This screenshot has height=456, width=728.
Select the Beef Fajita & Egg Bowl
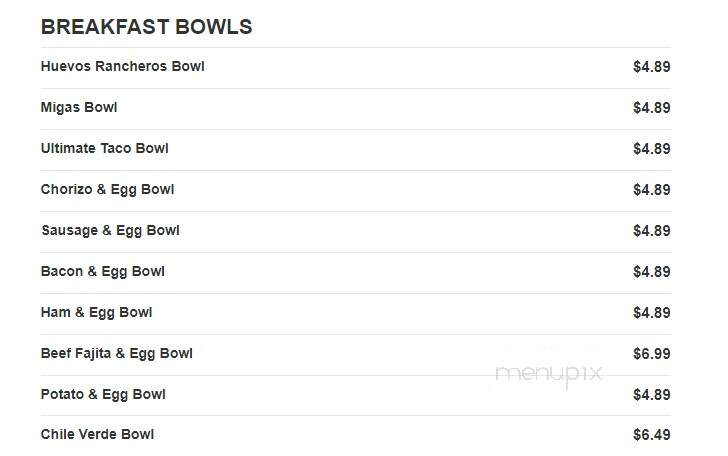coord(117,354)
